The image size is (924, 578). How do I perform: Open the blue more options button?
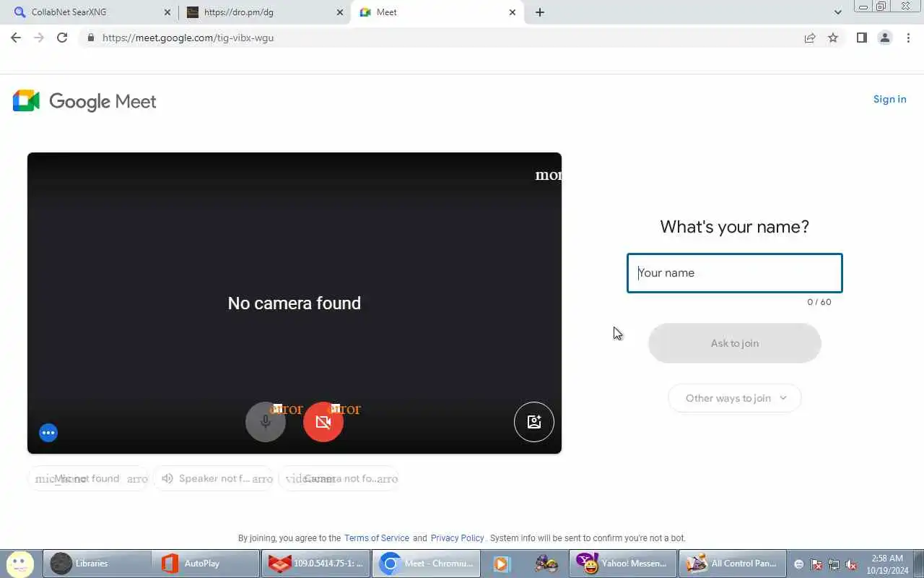(48, 433)
